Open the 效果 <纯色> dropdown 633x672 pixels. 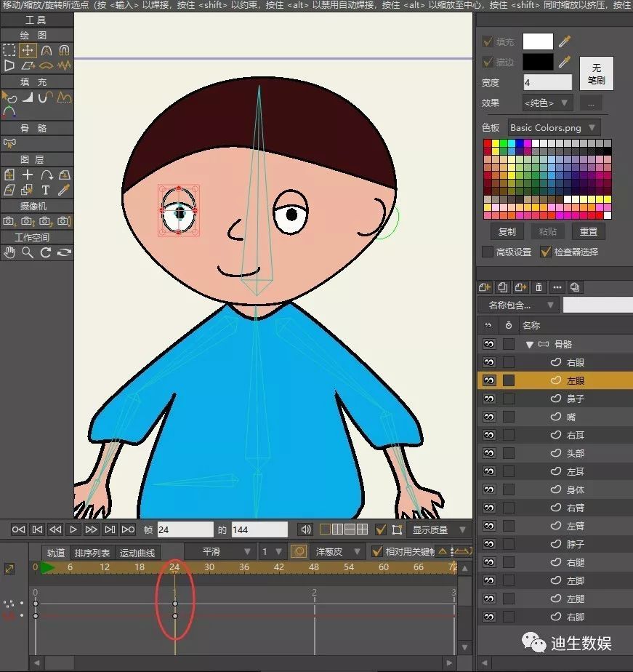click(547, 103)
